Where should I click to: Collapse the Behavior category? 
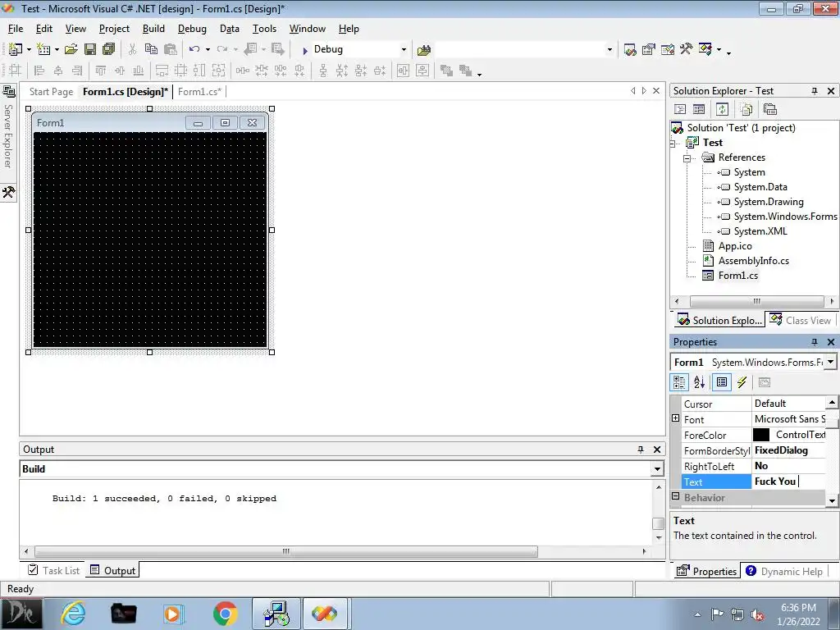[676, 496]
